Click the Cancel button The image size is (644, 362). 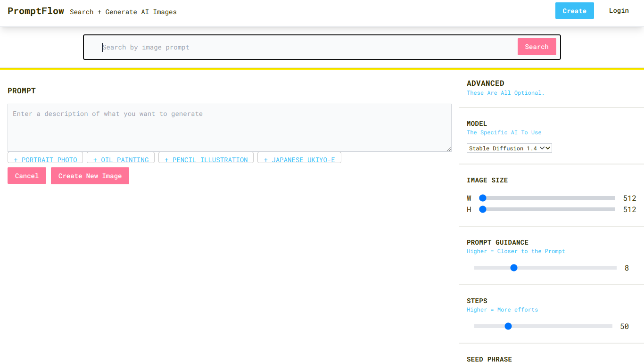click(27, 176)
